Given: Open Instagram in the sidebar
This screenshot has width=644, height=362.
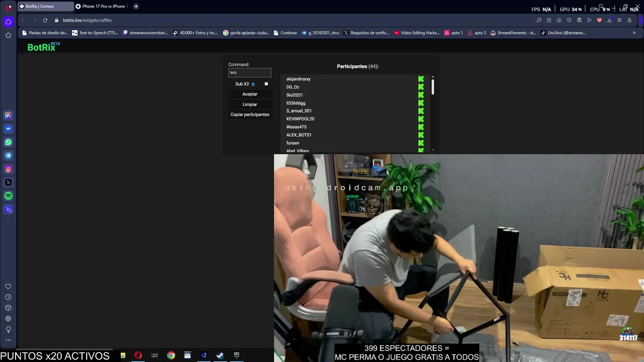Looking at the screenshot, I should pos(9,169).
